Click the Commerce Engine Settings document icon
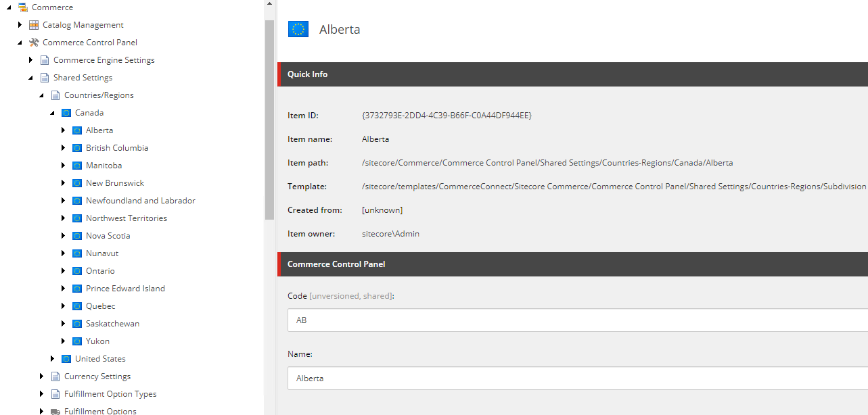This screenshot has height=415, width=868. pos(44,60)
